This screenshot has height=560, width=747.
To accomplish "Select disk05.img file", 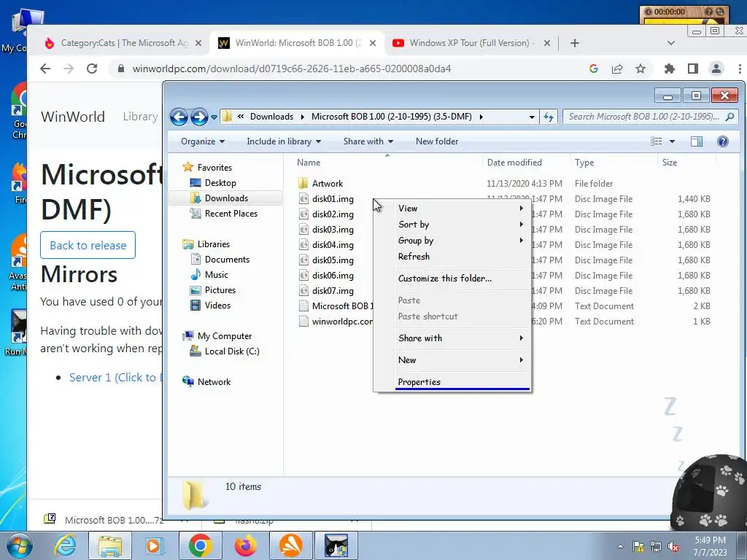I will click(x=326, y=260).
